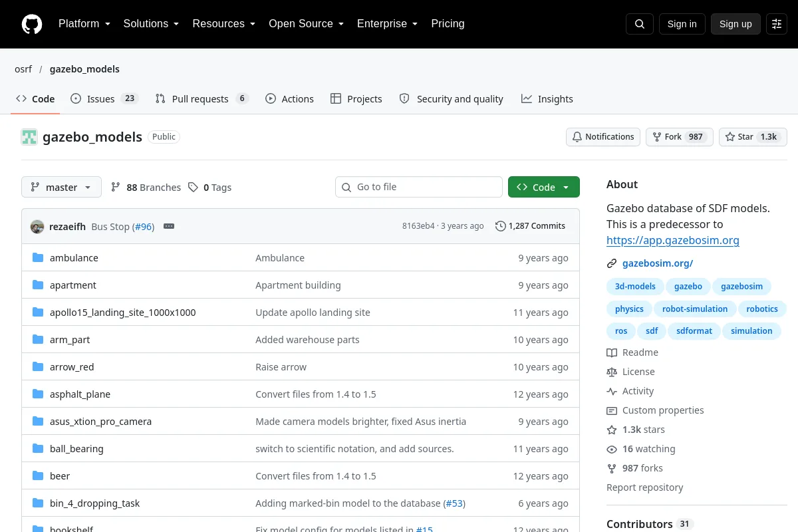Click the Notifications bell button
This screenshot has height=532, width=798.
603,137
